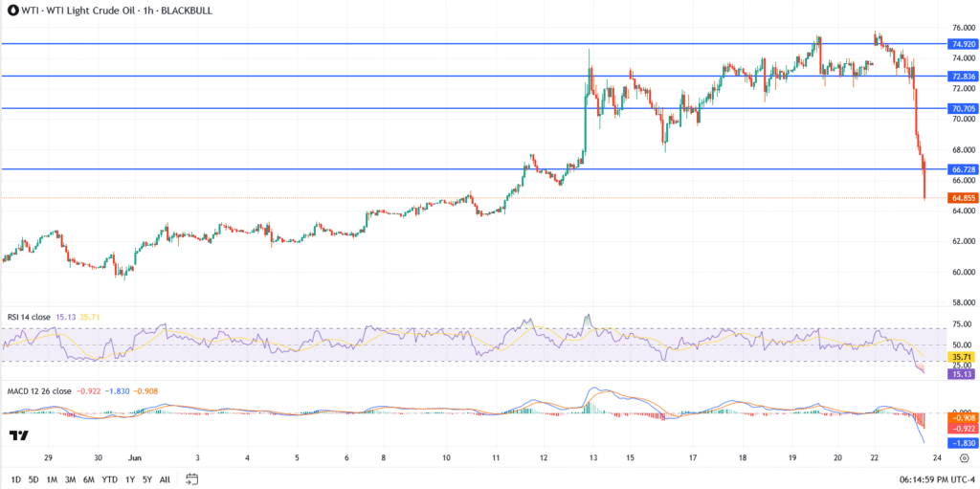Open the go-to-date calendar icon
Viewport: 980px width, 489px height.
tap(192, 478)
